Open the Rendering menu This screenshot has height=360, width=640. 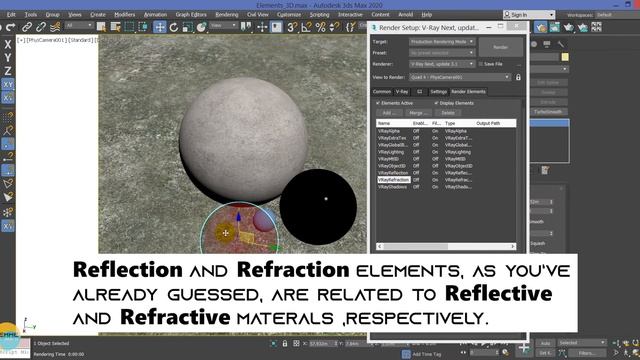coord(227,15)
